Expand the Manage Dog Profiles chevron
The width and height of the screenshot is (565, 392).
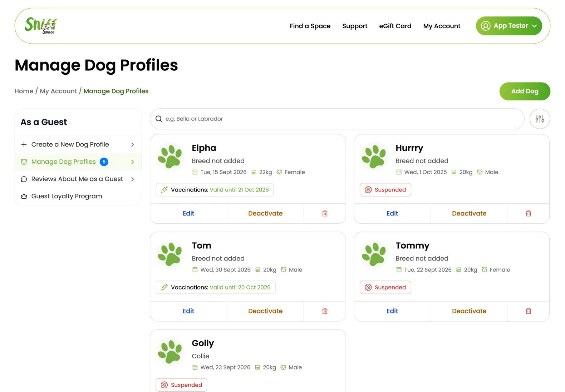132,162
